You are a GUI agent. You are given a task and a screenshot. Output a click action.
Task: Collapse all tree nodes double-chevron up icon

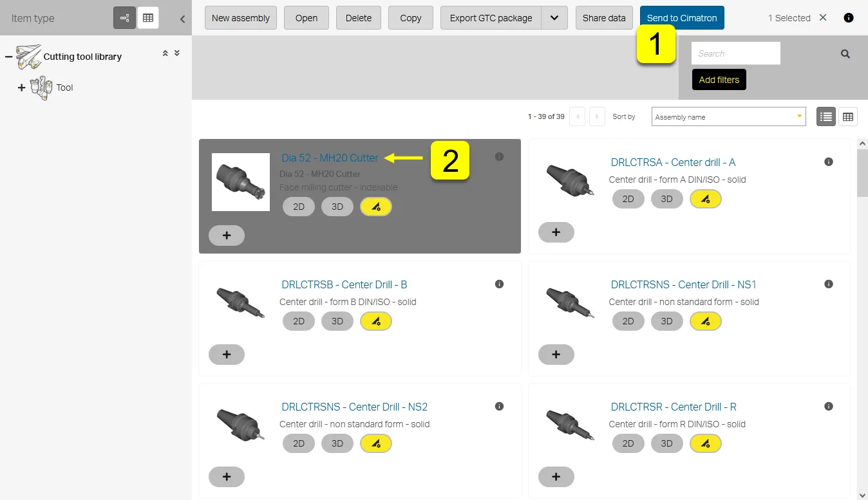(165, 53)
